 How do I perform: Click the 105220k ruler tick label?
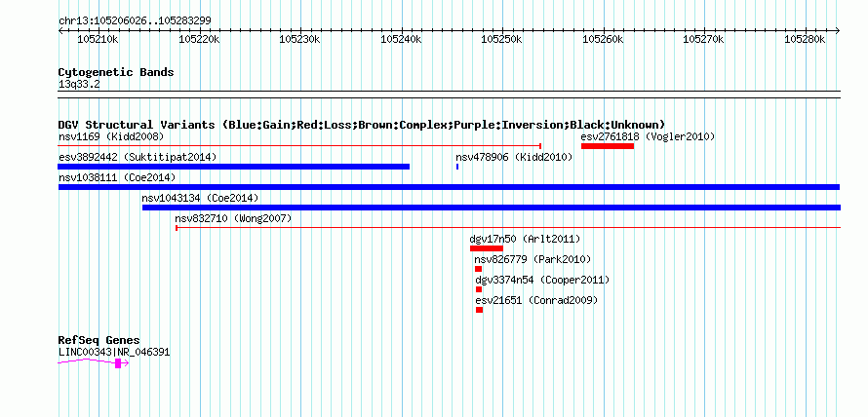click(x=199, y=40)
